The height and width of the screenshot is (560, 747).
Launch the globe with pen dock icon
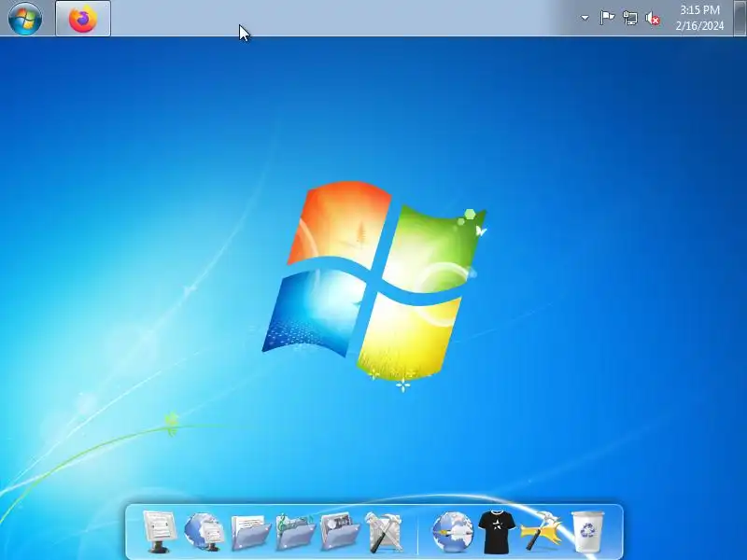pyautogui.click(x=452, y=531)
